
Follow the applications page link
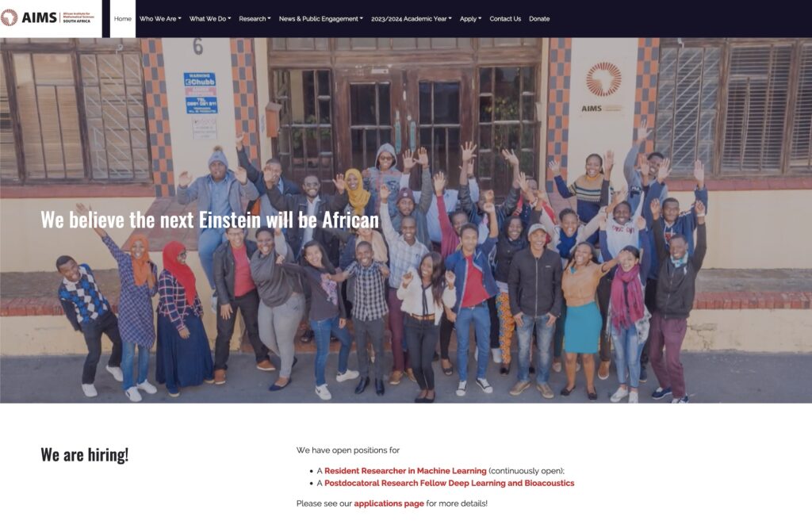coord(389,503)
